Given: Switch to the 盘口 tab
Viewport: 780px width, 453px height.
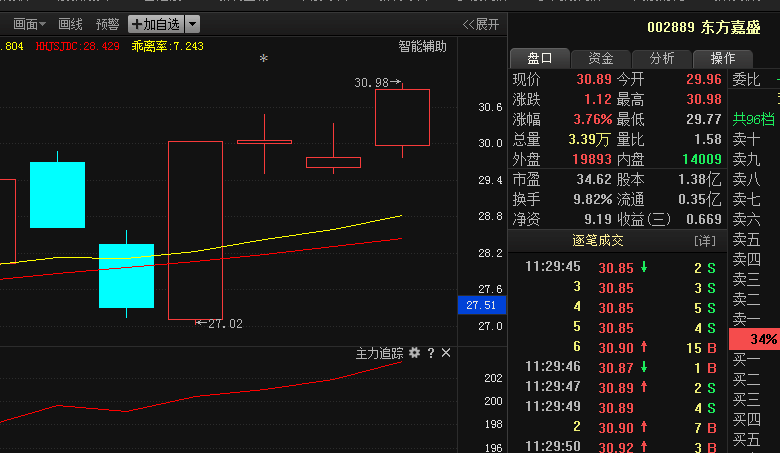Looking at the screenshot, I should point(540,58).
